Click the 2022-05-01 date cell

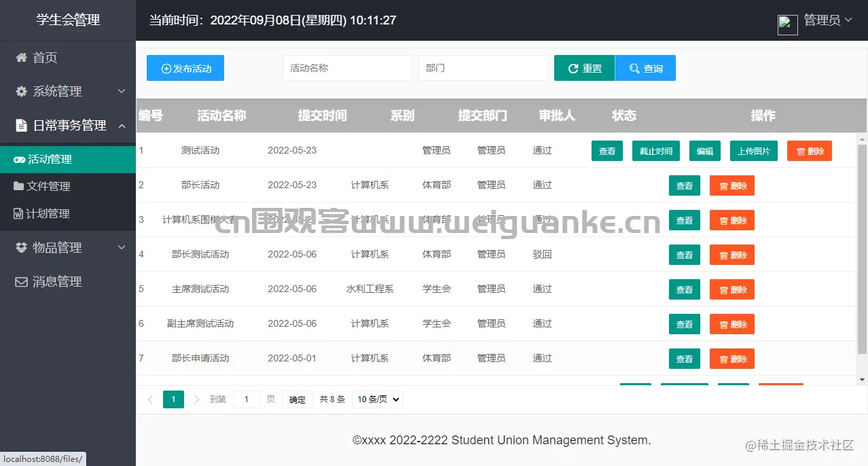(292, 358)
